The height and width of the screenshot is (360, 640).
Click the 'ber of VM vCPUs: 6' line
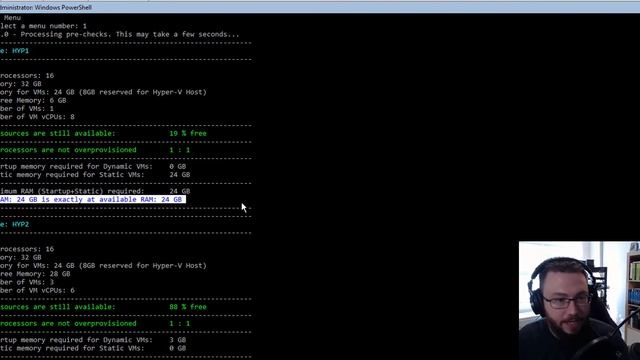click(x=37, y=290)
